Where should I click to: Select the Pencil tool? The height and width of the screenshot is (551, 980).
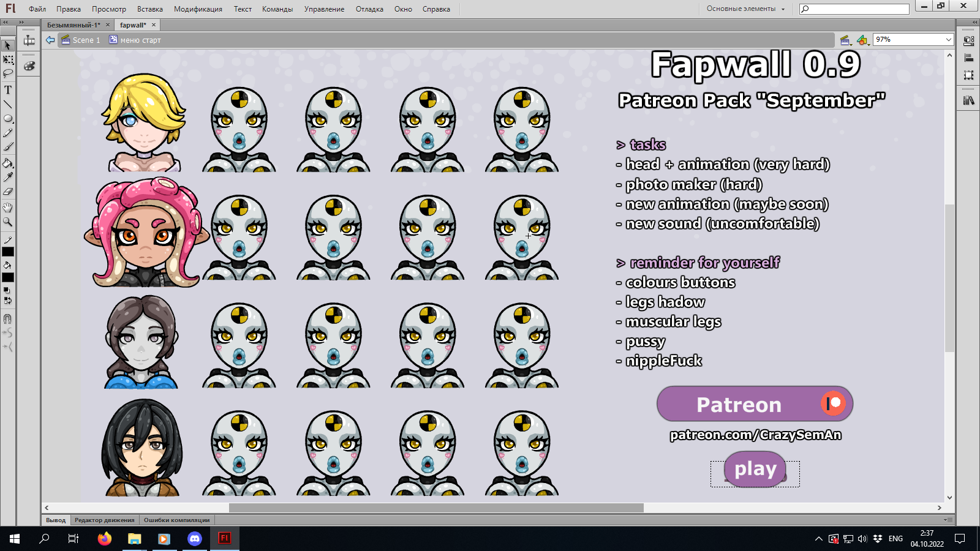point(8,133)
